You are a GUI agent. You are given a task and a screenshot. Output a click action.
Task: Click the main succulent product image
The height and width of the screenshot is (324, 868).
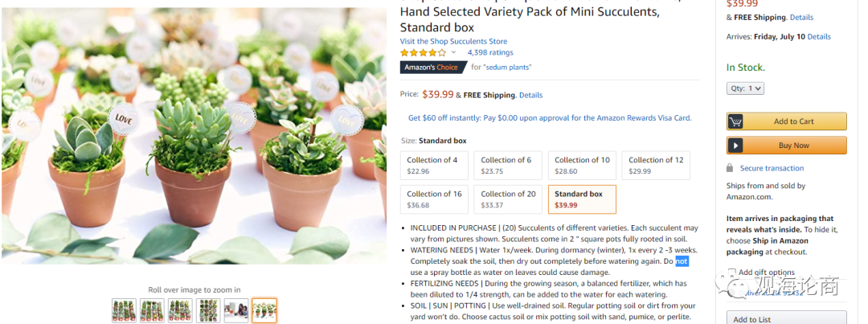(194, 137)
